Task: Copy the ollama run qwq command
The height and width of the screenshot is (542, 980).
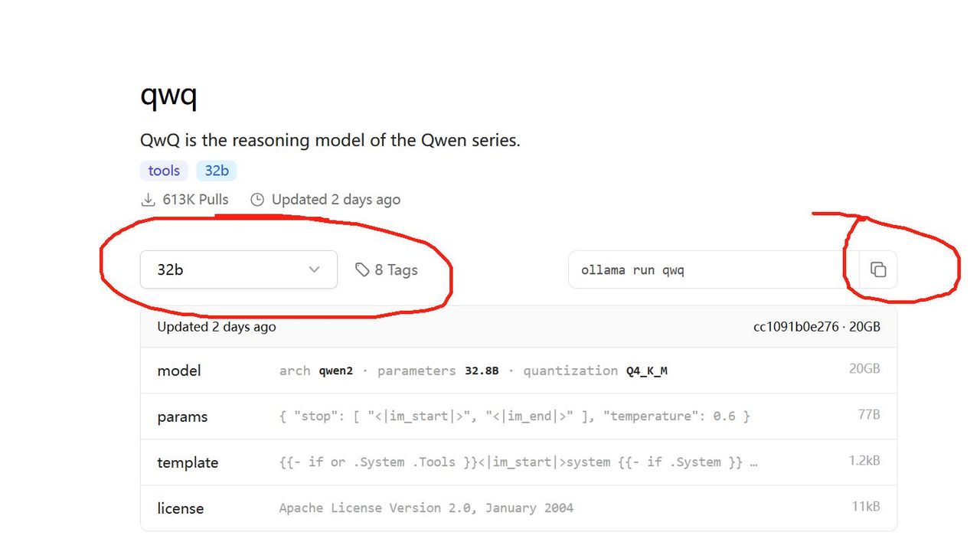Action: (x=878, y=269)
